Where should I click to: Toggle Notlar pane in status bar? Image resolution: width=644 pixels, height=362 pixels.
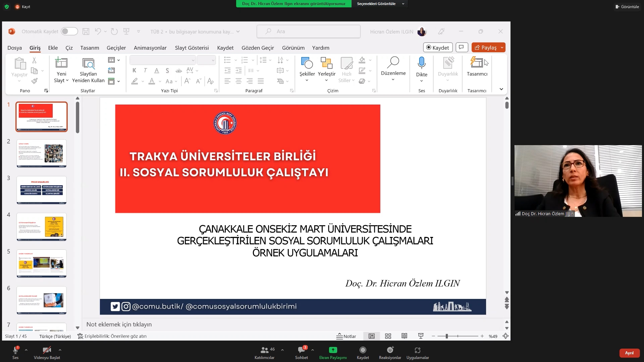(346, 336)
